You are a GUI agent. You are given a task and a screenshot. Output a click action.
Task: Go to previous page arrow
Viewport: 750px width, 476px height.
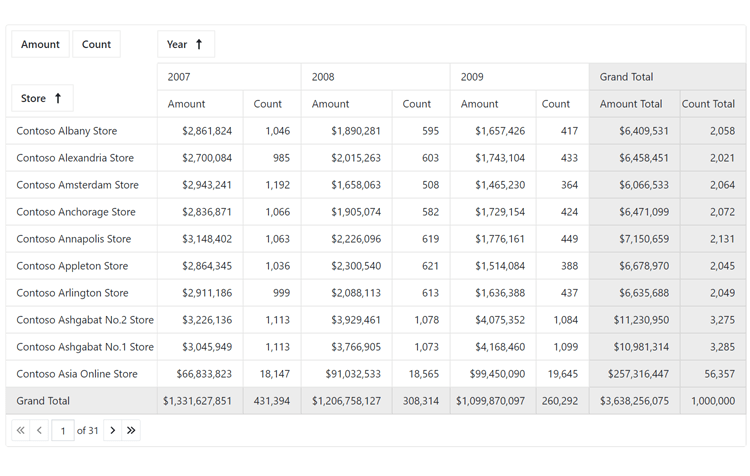coord(40,430)
